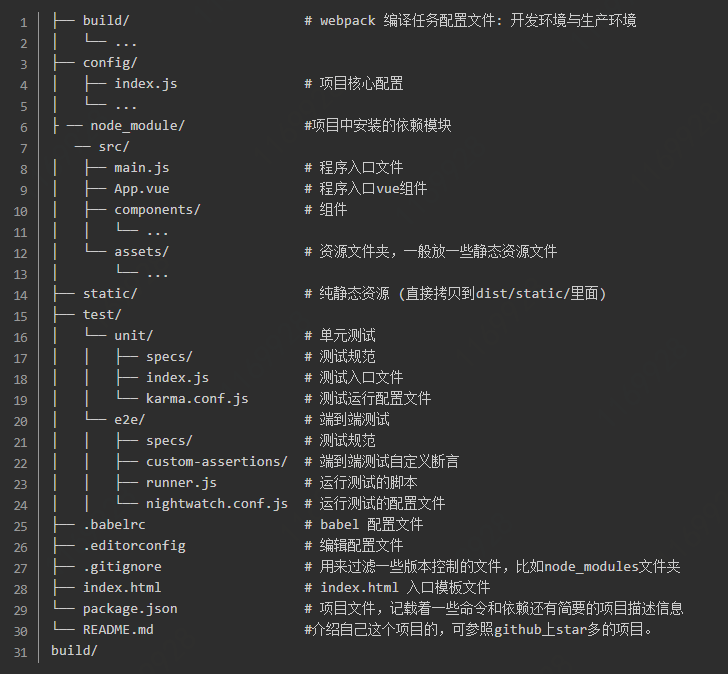Click the src/ folder name
The width and height of the screenshot is (728, 674).
coord(114,147)
